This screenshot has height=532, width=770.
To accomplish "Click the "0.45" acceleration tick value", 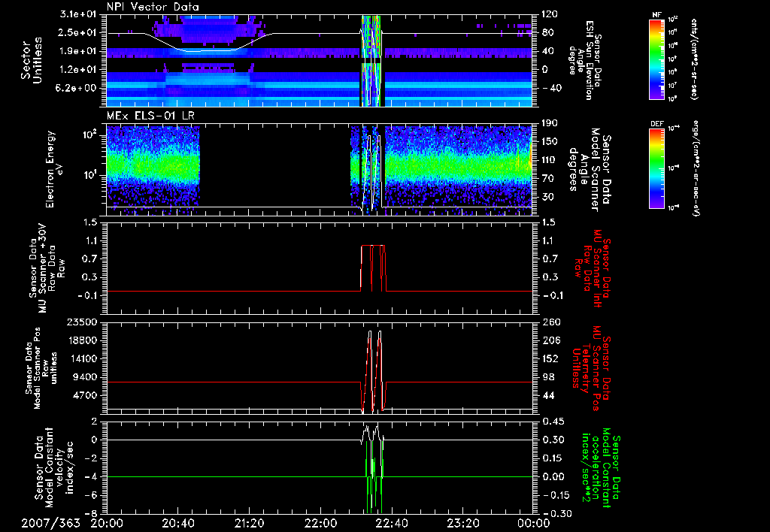I will click(x=552, y=422).
